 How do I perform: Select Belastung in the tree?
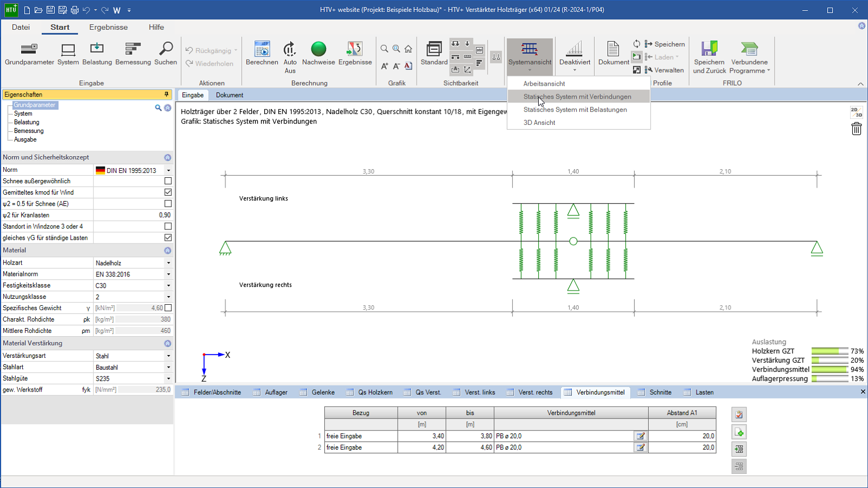point(27,122)
